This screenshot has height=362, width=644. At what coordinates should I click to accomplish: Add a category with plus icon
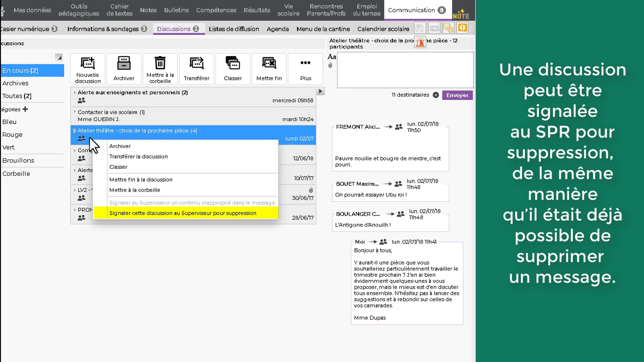(25, 109)
